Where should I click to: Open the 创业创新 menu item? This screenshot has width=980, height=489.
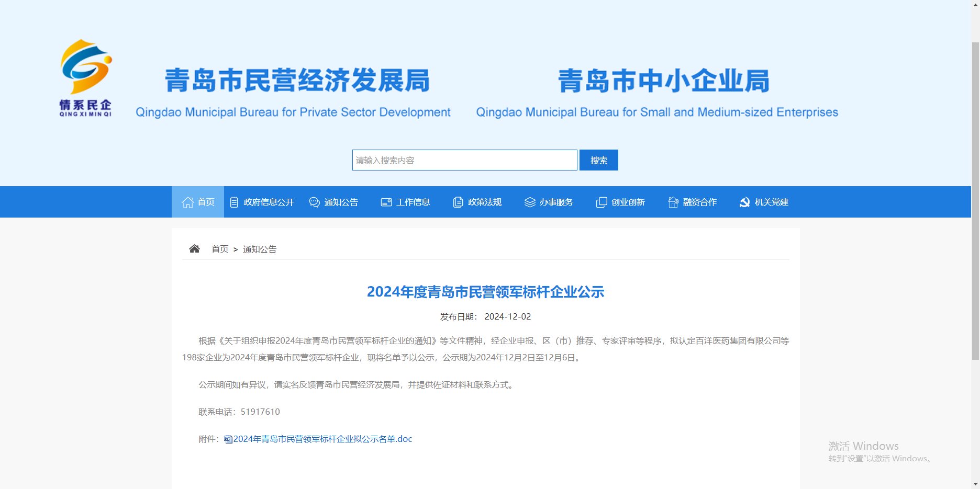(x=628, y=202)
